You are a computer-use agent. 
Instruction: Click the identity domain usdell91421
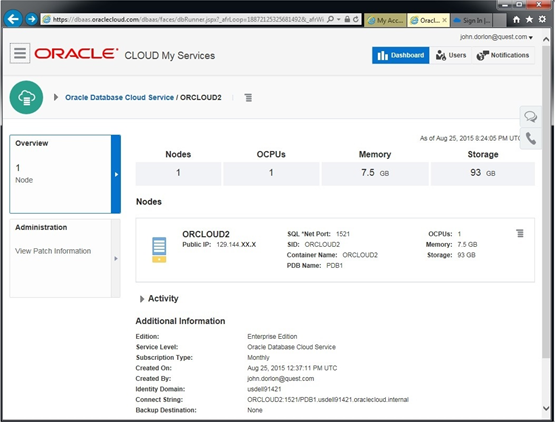pyautogui.click(x=264, y=389)
